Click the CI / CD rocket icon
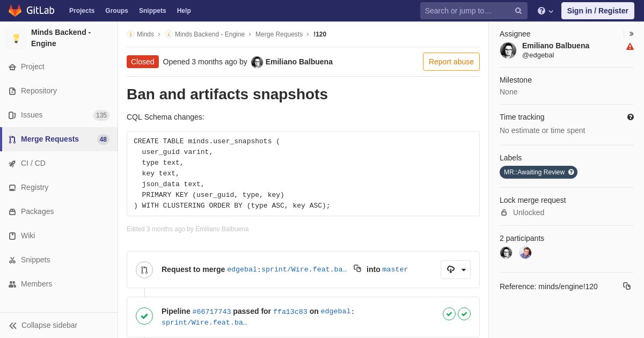Viewport: 644px width, 338px height. pos(12,164)
